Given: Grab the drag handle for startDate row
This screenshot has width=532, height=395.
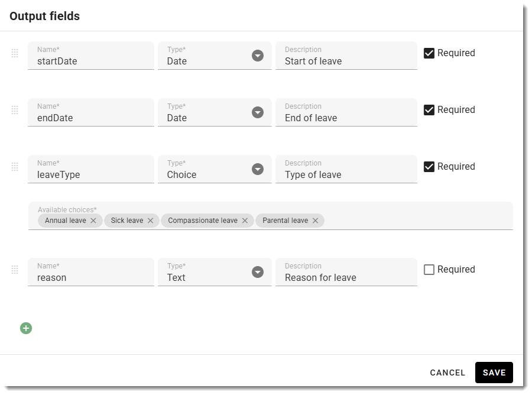Looking at the screenshot, I should [15, 53].
